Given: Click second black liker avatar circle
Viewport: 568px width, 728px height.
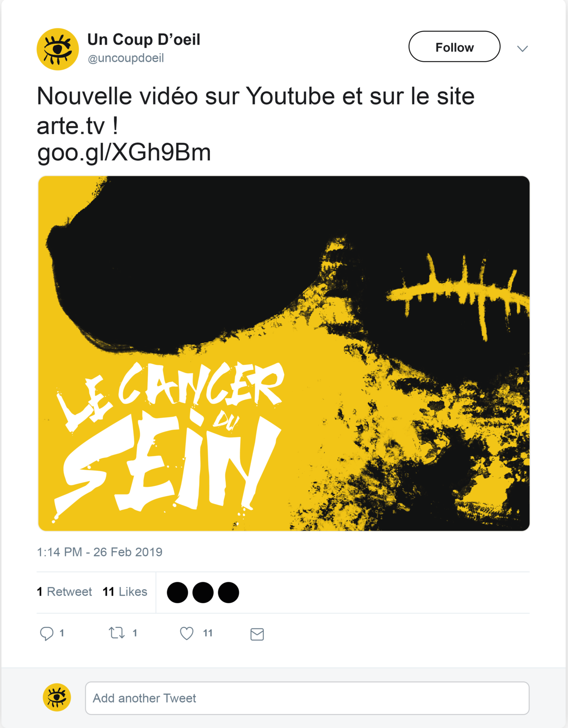Looking at the screenshot, I should pyautogui.click(x=203, y=593).
